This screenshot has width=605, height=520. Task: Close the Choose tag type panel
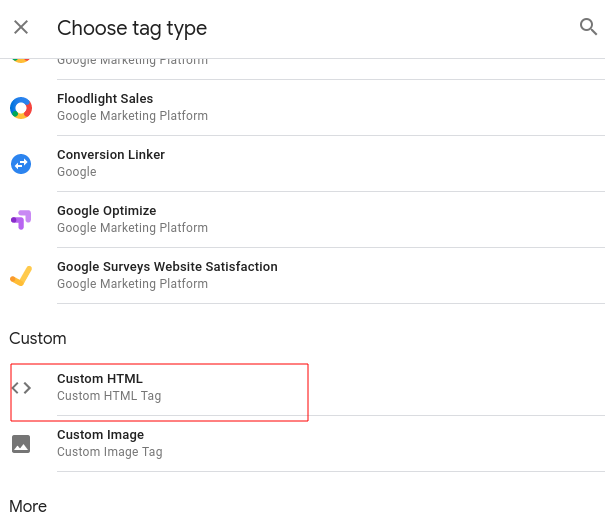21,27
